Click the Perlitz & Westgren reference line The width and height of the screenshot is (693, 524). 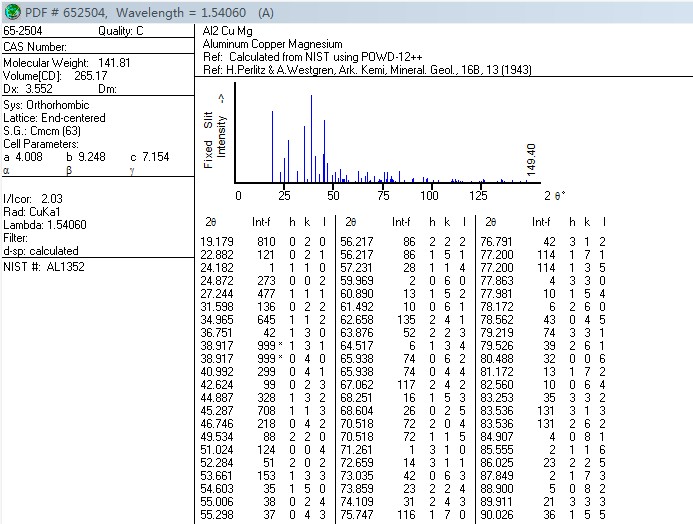coord(367,70)
